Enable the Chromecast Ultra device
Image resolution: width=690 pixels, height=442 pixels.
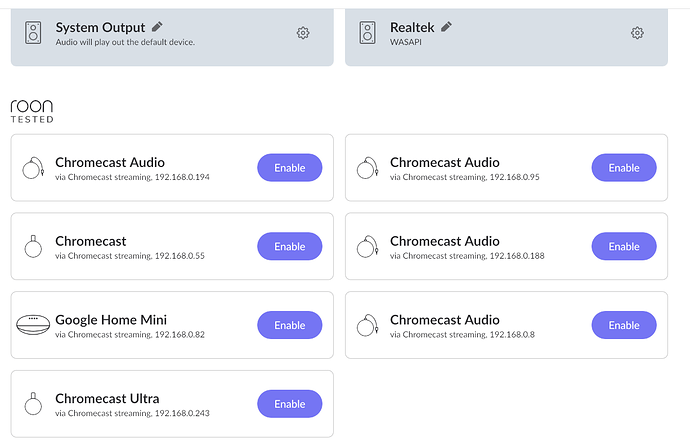[x=290, y=404]
